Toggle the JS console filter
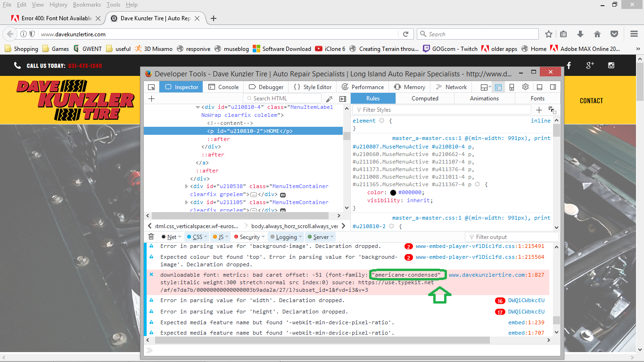 [218, 237]
